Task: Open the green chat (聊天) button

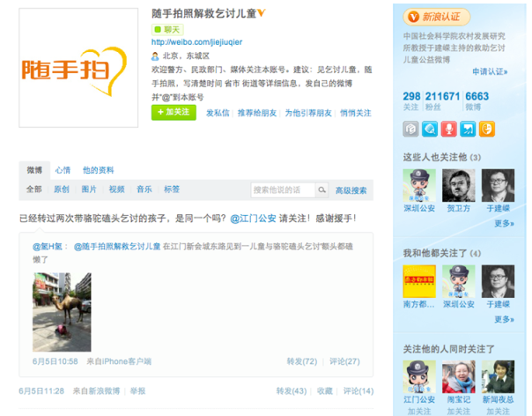Action: (167, 30)
